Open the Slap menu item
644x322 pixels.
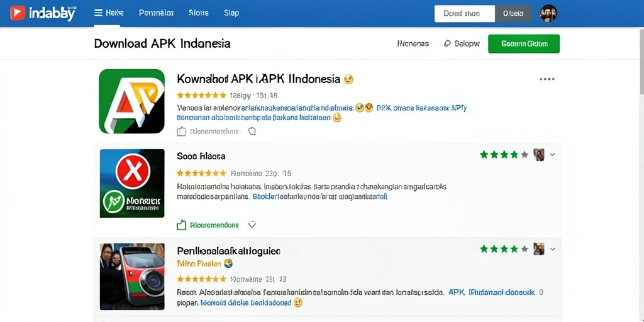coord(231,13)
